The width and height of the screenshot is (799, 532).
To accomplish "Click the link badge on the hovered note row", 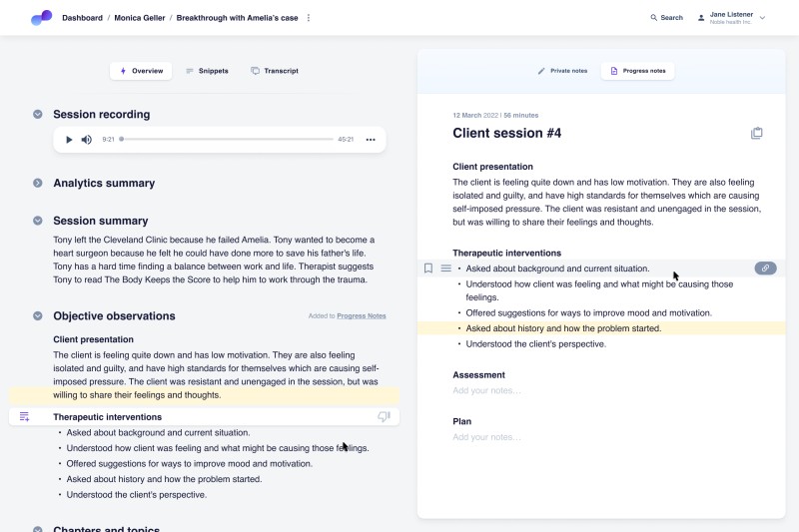I will 765,268.
